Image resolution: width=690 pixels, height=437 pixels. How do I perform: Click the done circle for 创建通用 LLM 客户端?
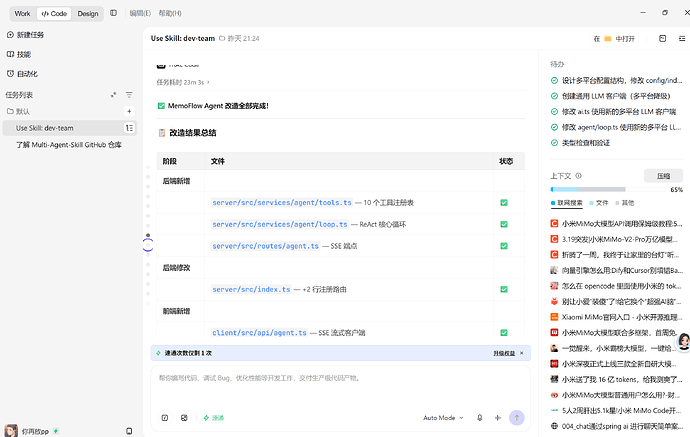554,96
